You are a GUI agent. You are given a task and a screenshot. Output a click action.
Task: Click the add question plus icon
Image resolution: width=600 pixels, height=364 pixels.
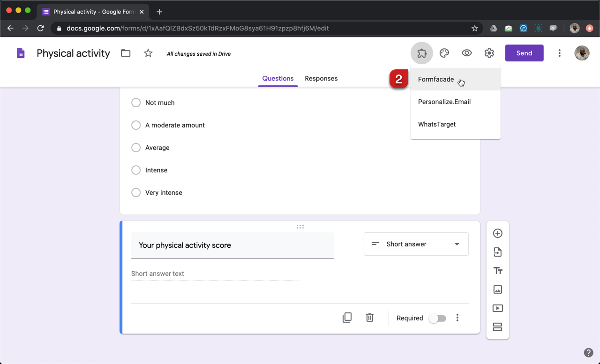tap(497, 233)
